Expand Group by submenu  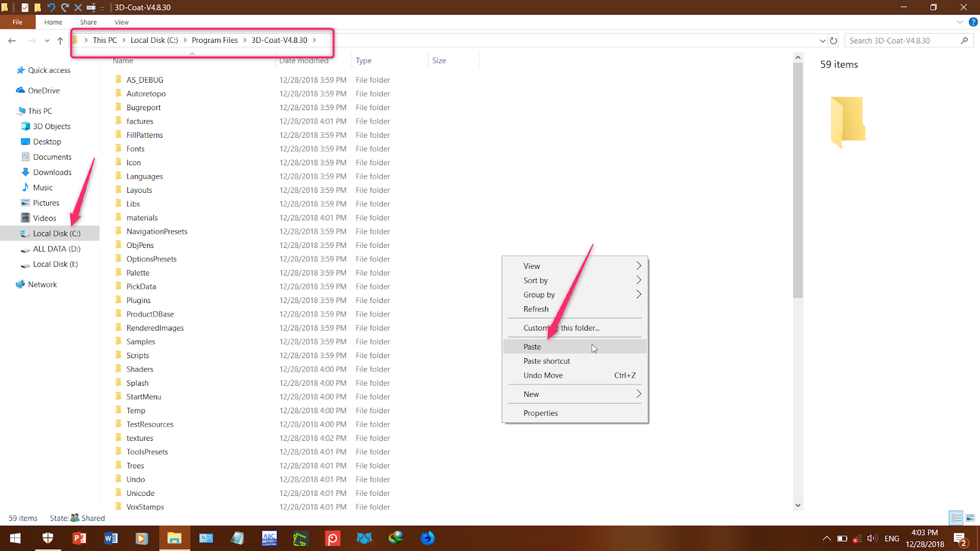click(575, 294)
